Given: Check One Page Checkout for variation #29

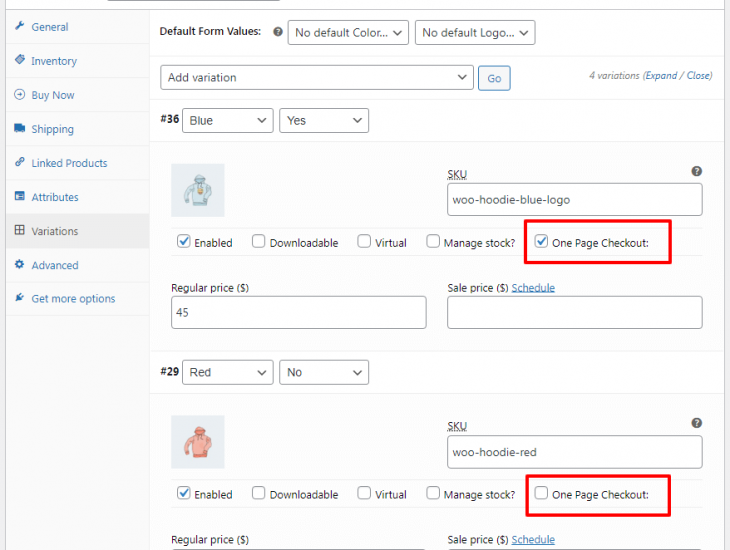Looking at the screenshot, I should point(541,493).
